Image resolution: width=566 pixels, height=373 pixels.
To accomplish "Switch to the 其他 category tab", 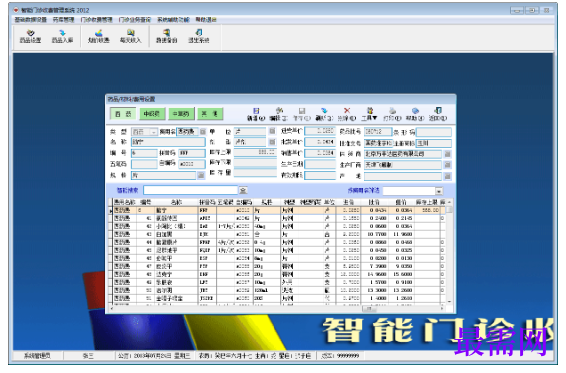I will 210,114.
